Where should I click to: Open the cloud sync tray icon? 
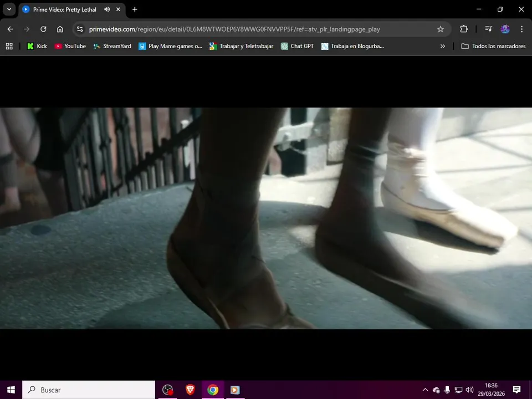pos(436,390)
